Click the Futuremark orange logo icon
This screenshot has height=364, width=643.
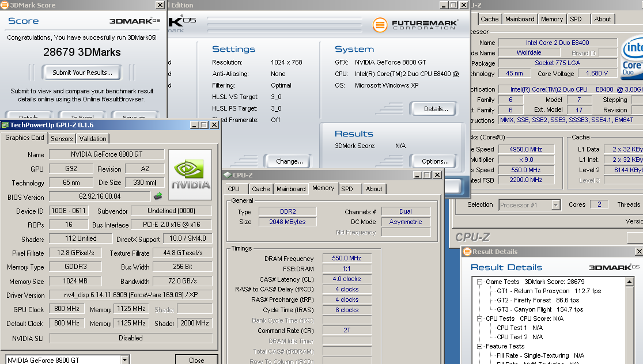click(x=380, y=25)
